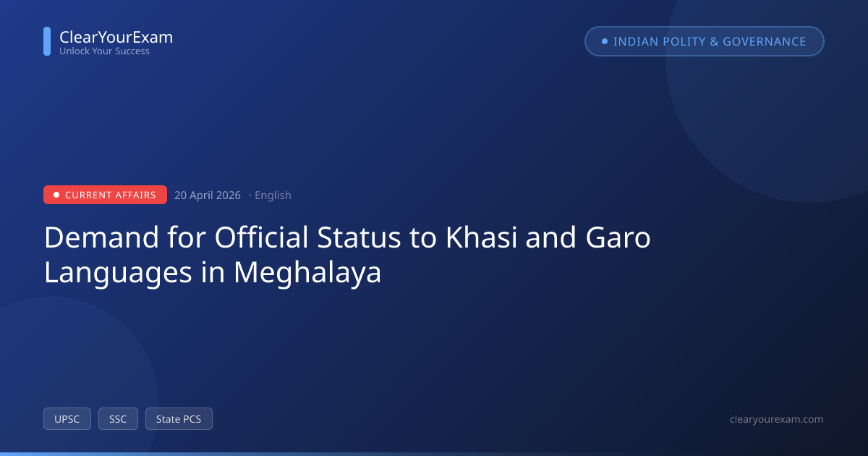The height and width of the screenshot is (456, 868).
Task: Select the UPSC exam tag
Action: 67,419
